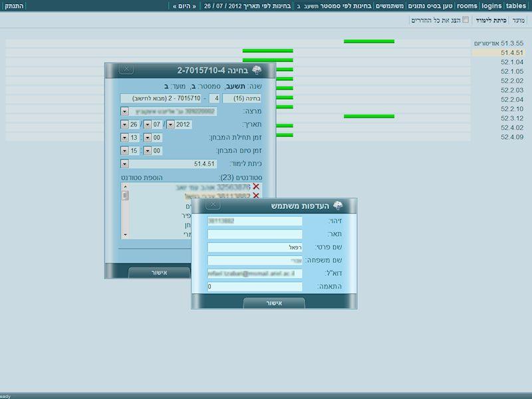This screenshot has width=532, height=399.
Task: Open the מרצה lecturer dropdown
Action: (x=124, y=111)
